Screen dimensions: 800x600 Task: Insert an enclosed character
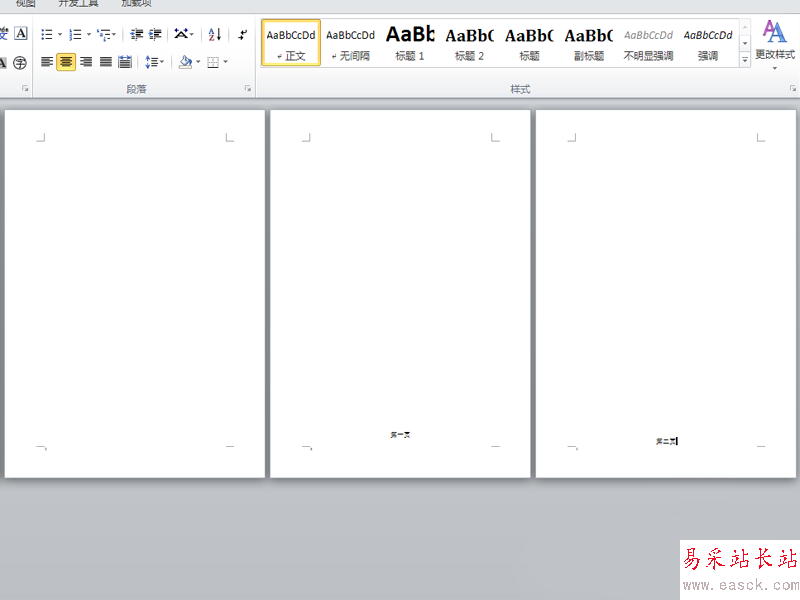click(x=20, y=63)
